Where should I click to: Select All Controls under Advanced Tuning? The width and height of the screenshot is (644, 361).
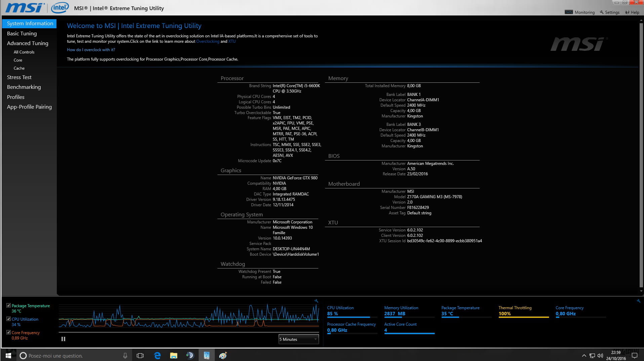pos(24,52)
